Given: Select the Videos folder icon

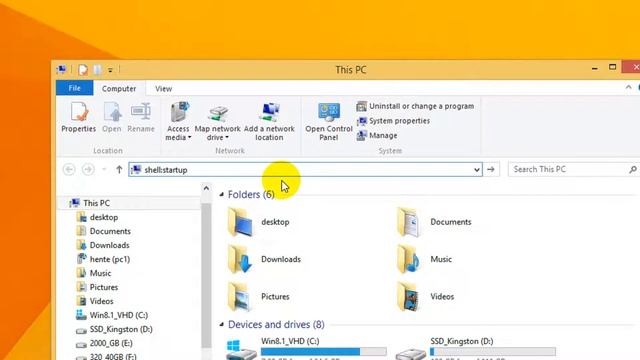Looking at the screenshot, I should [x=409, y=296].
